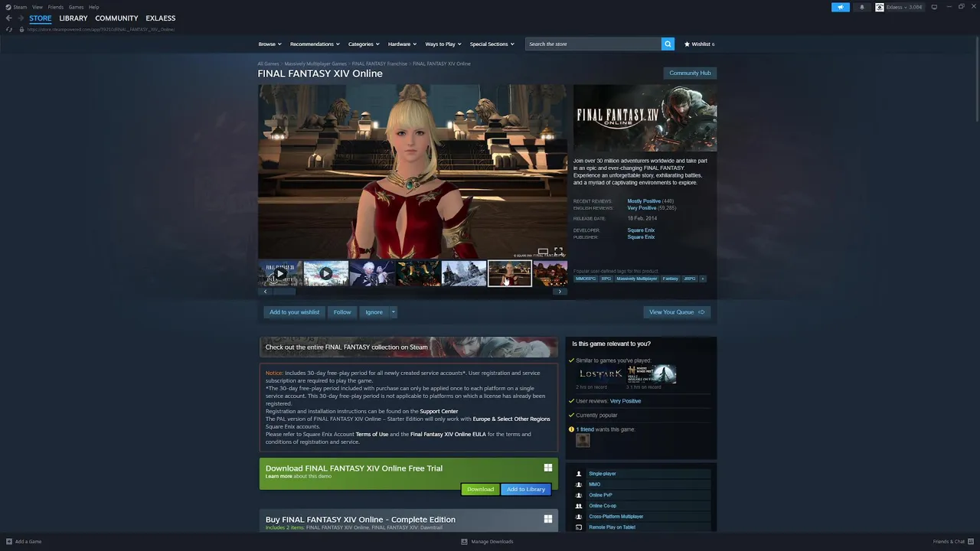Screen dimensions: 980x551
Task: Select the JRPG tag
Action: [x=689, y=279]
